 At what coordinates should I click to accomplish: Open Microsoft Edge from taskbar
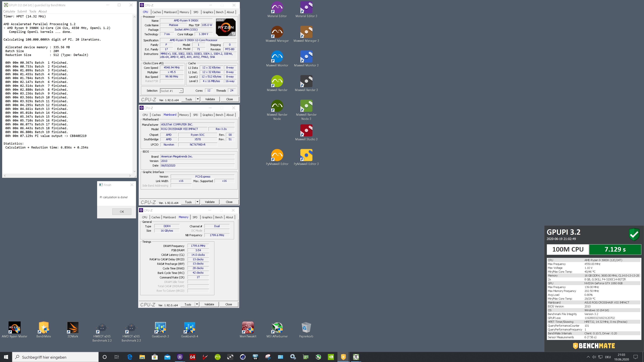[129, 357]
